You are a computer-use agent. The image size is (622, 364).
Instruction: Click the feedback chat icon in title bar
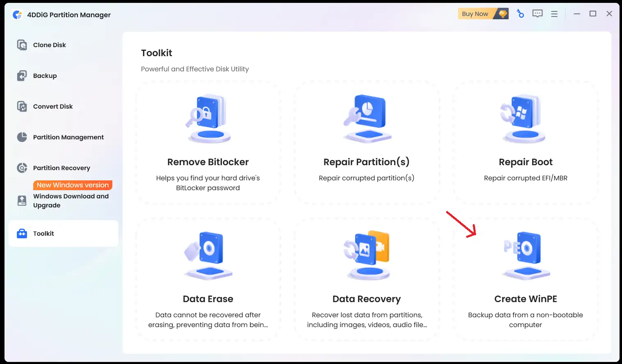coord(537,14)
